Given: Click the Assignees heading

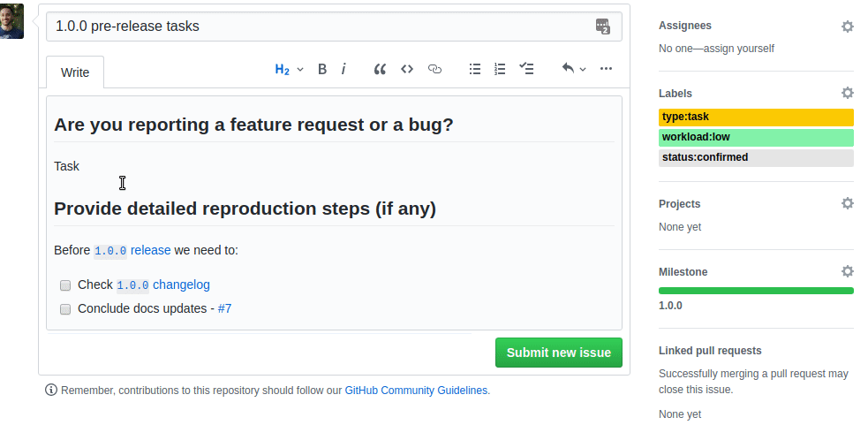Looking at the screenshot, I should point(684,26).
